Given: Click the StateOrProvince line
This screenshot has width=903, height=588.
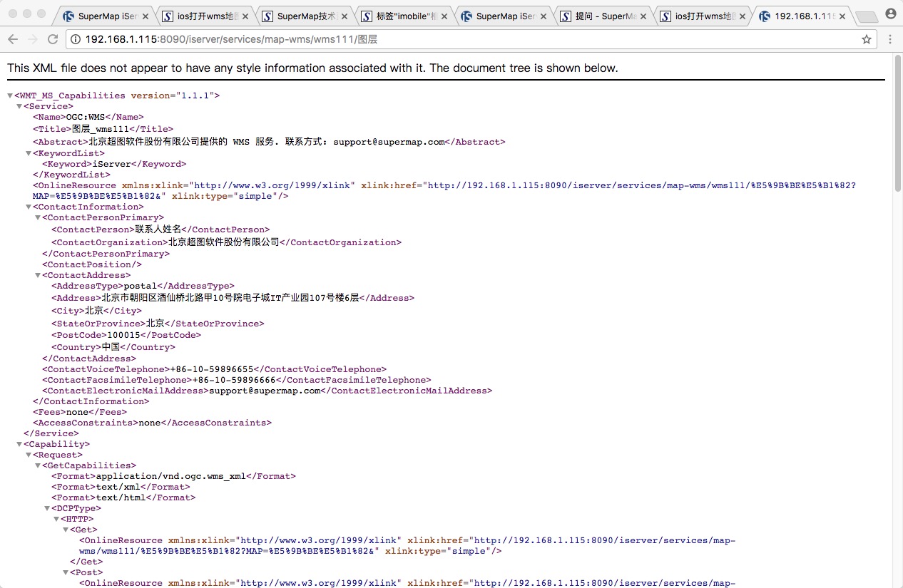Looking at the screenshot, I should tap(158, 324).
